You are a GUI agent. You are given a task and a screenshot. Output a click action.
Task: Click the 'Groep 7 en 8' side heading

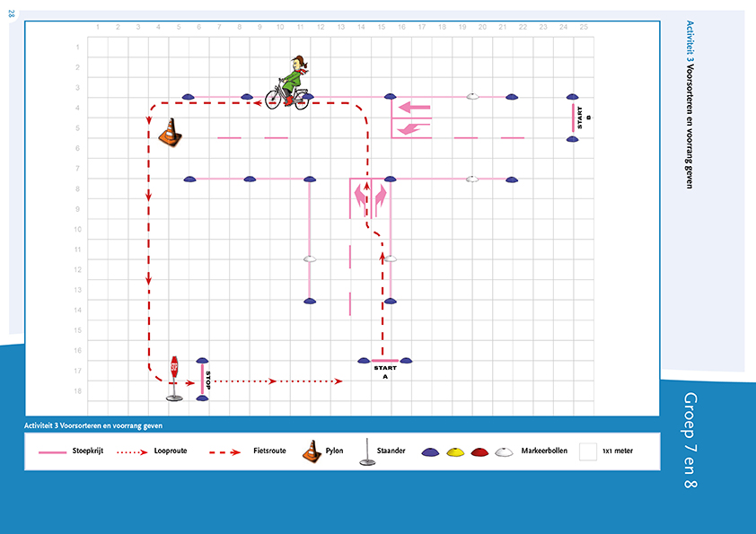click(690, 440)
